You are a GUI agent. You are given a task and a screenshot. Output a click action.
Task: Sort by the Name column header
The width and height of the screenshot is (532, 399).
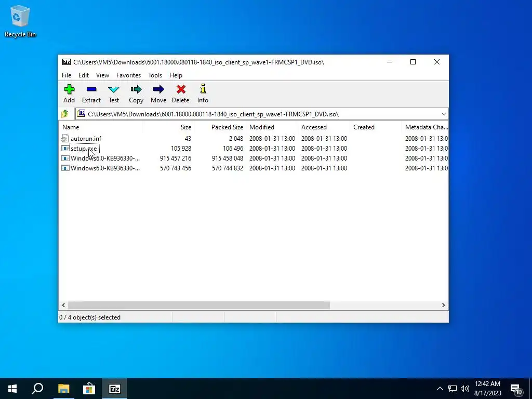pyautogui.click(x=100, y=127)
